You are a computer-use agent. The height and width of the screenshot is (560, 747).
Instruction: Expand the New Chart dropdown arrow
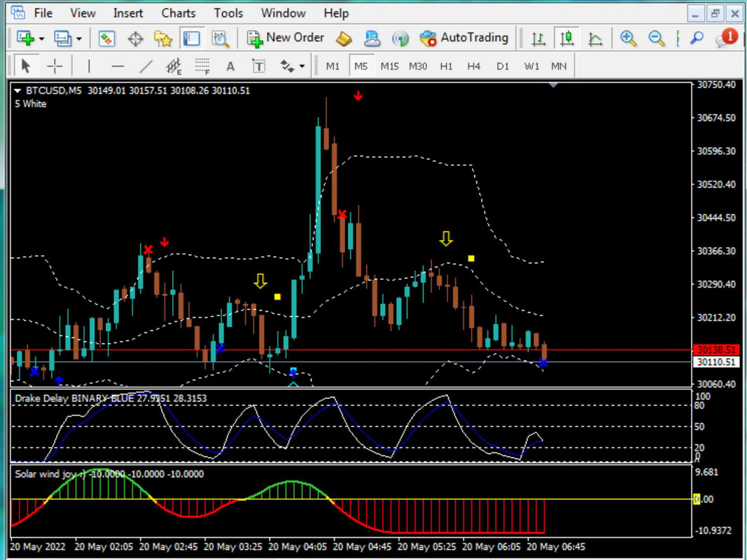[41, 38]
